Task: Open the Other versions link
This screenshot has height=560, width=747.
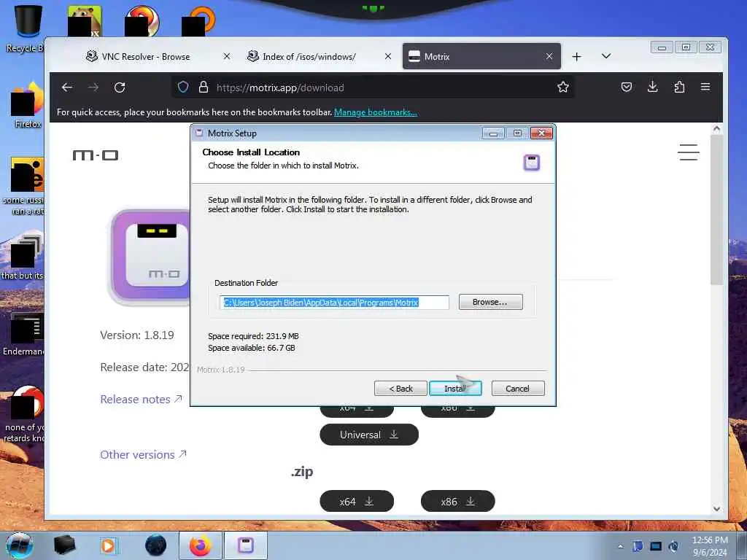Action: click(x=143, y=455)
